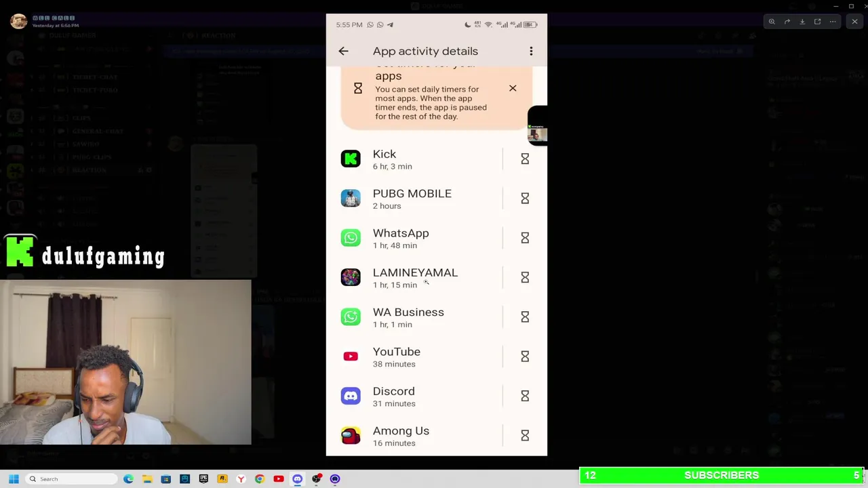Close the image viewer overlay

click(854, 22)
